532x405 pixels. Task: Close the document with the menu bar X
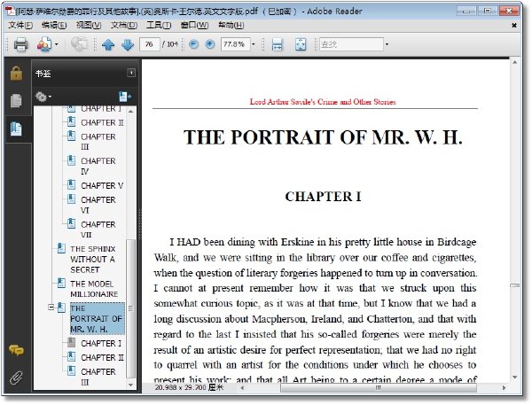514,25
